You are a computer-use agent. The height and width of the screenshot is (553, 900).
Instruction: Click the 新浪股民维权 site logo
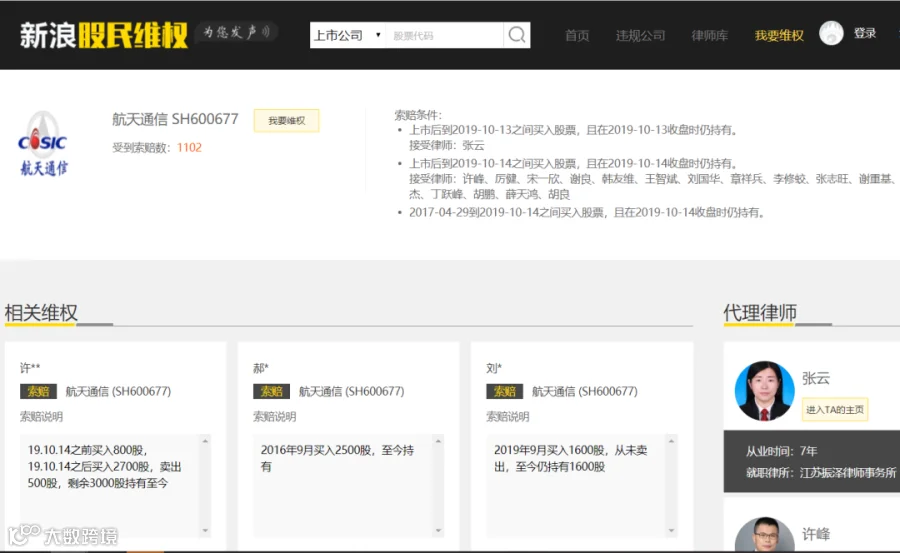[x=104, y=36]
